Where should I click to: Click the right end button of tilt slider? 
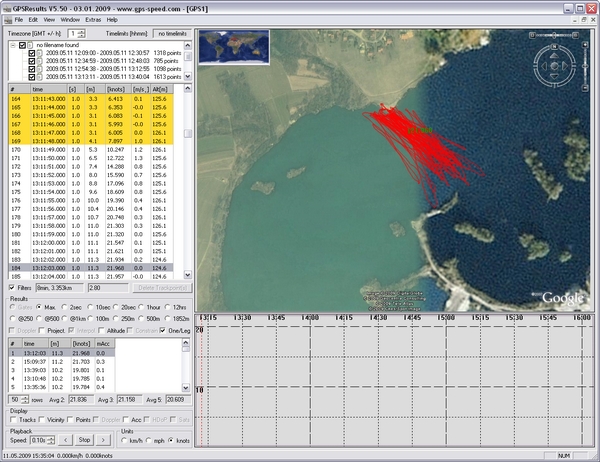575,35
